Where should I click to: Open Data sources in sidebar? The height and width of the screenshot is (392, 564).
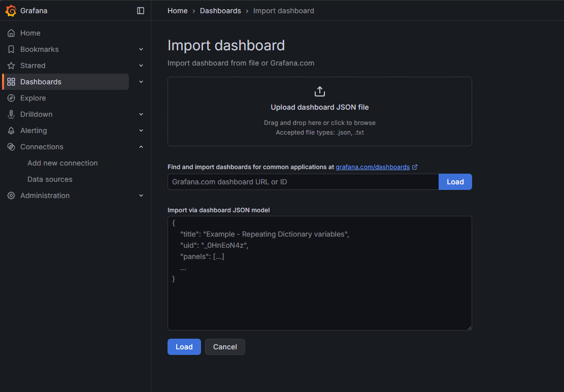tap(50, 179)
